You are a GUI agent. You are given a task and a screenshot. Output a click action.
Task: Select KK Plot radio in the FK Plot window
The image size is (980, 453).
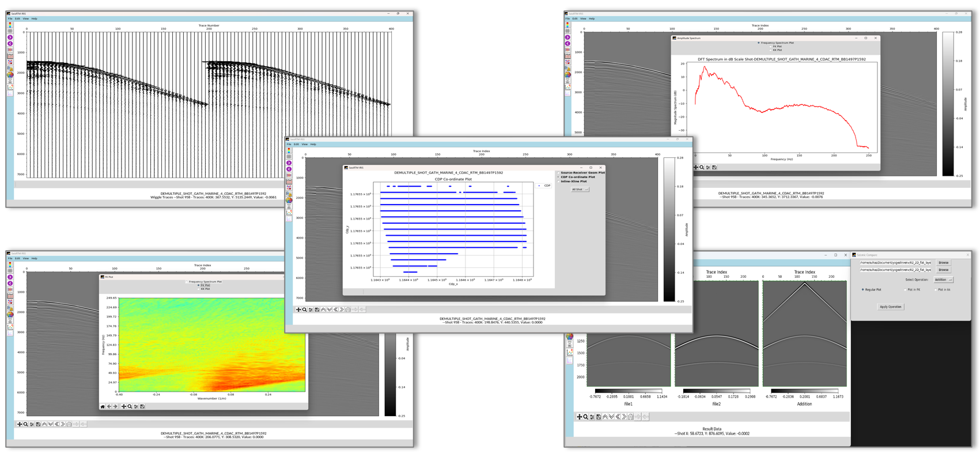click(204, 289)
